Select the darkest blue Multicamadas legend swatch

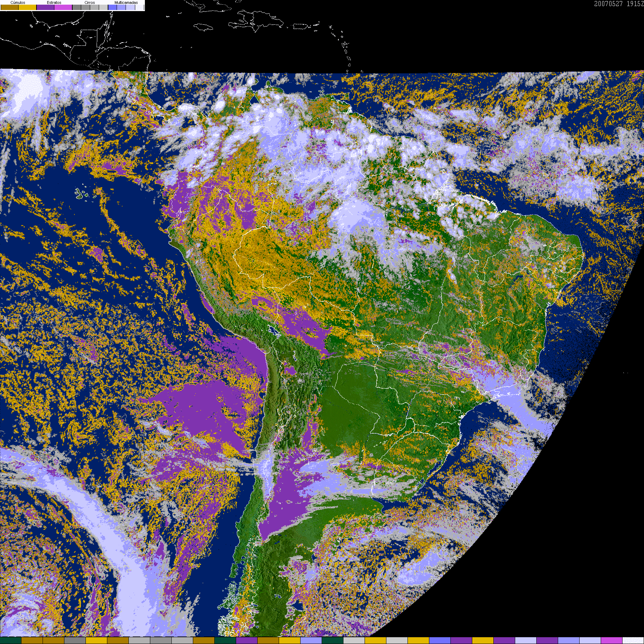(x=112, y=7)
